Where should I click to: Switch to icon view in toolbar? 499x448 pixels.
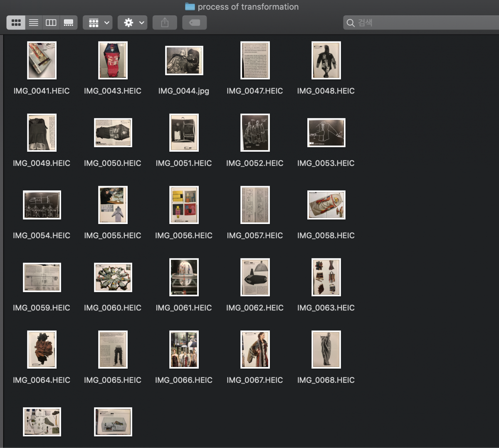[16, 22]
